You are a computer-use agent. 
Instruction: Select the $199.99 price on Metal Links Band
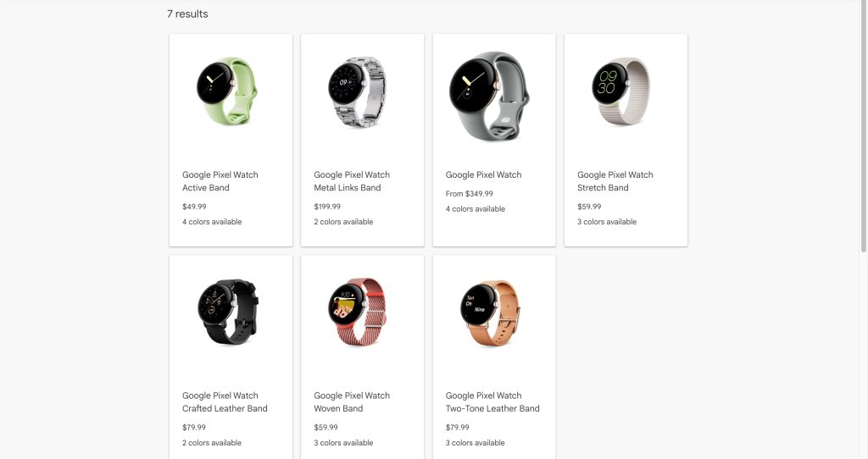[327, 207]
